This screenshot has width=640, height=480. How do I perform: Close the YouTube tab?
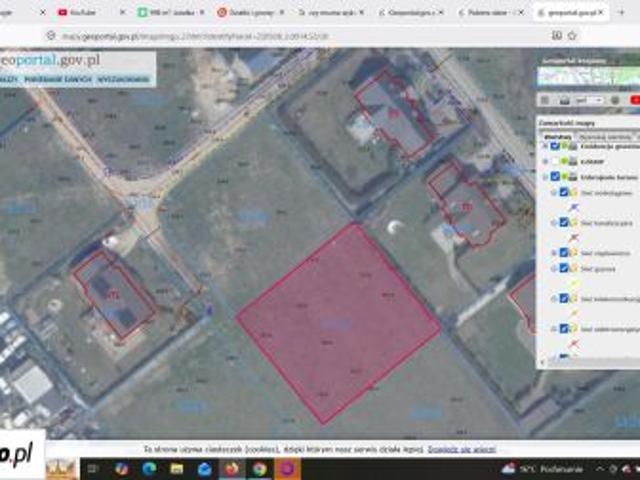122,13
